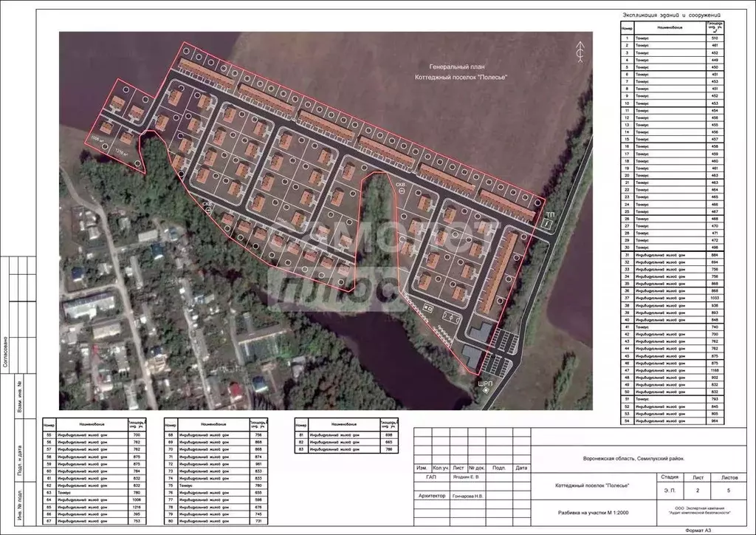Click the left-hand СКВ well symbol
Image resolution: width=756 pixels, height=535 pixels.
click(207, 209)
